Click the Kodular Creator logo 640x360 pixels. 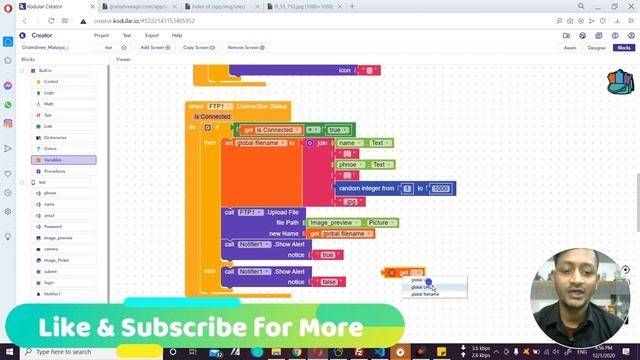[23, 36]
